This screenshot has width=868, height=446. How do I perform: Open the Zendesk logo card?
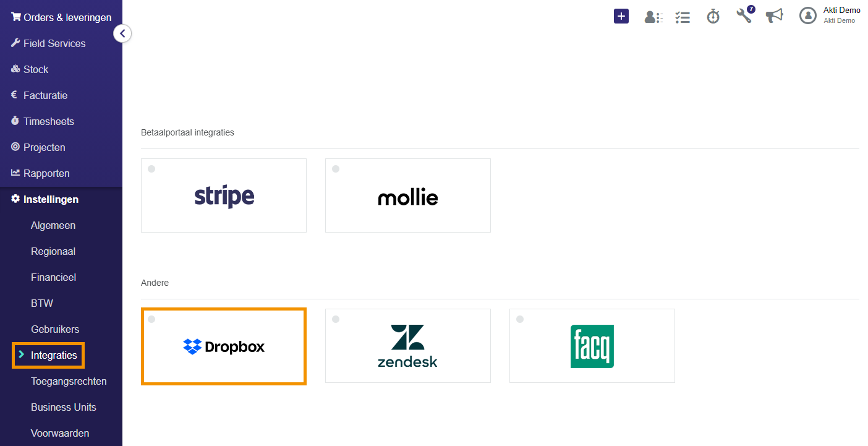(x=408, y=346)
